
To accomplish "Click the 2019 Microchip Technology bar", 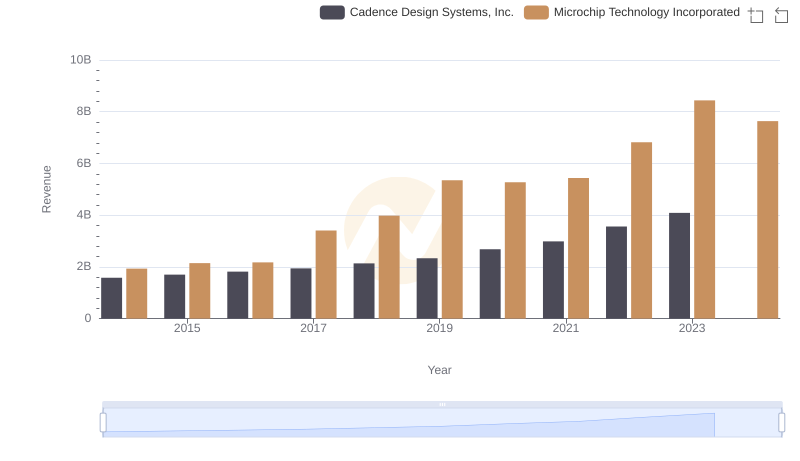I will [x=452, y=249].
